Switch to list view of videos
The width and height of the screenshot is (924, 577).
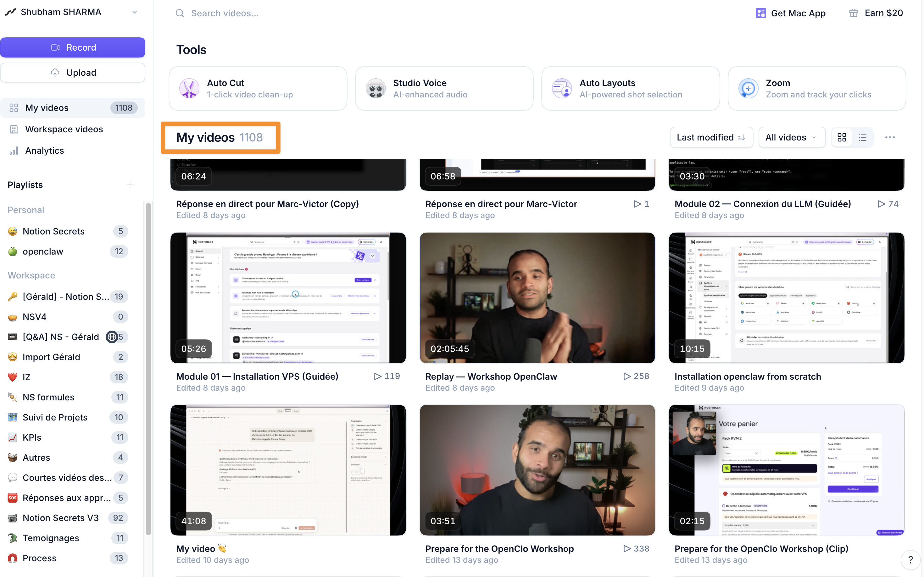863,137
